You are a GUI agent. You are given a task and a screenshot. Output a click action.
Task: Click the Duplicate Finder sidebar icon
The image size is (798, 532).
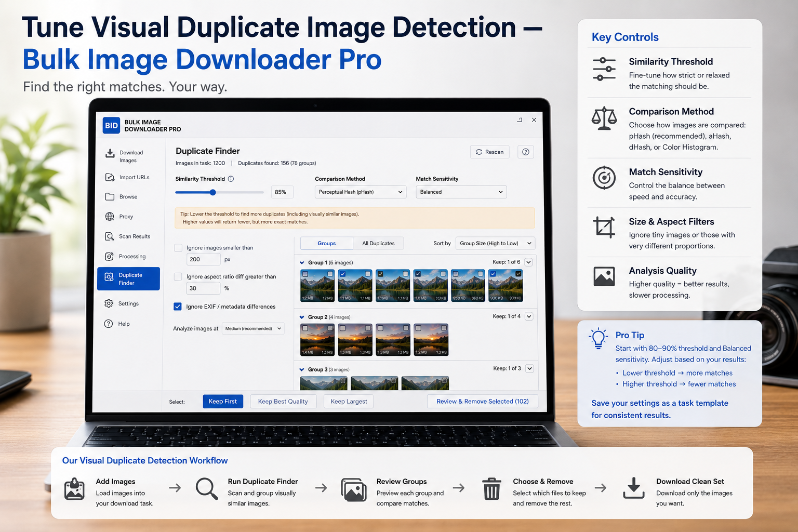[x=109, y=277]
